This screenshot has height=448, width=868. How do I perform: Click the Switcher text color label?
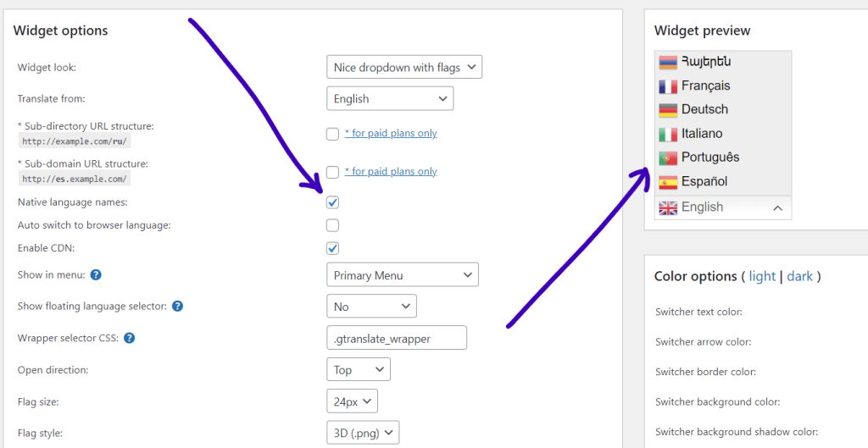click(x=698, y=312)
